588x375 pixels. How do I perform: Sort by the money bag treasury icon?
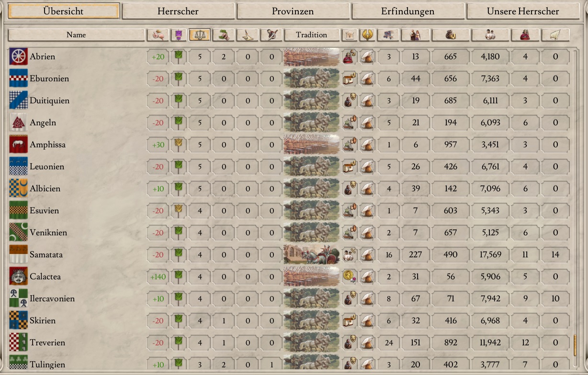coord(450,35)
